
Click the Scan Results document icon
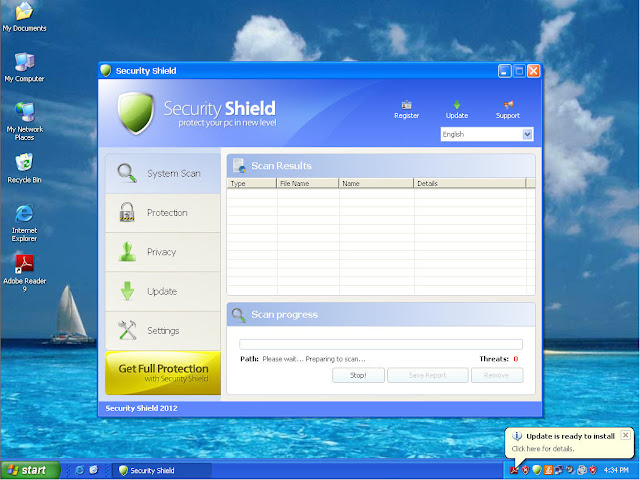[x=239, y=165]
